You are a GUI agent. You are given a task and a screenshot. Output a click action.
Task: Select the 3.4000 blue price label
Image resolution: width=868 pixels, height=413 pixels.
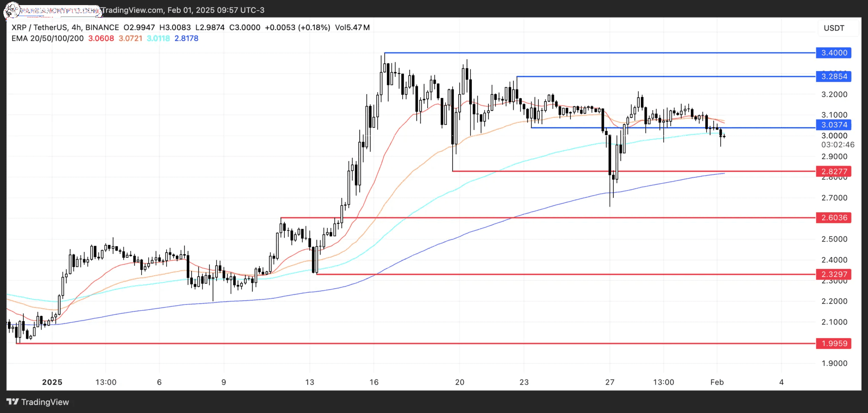[834, 53]
